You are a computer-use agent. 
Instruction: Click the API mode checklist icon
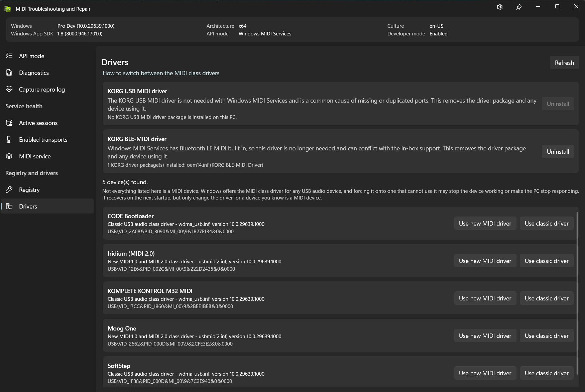pyautogui.click(x=9, y=56)
